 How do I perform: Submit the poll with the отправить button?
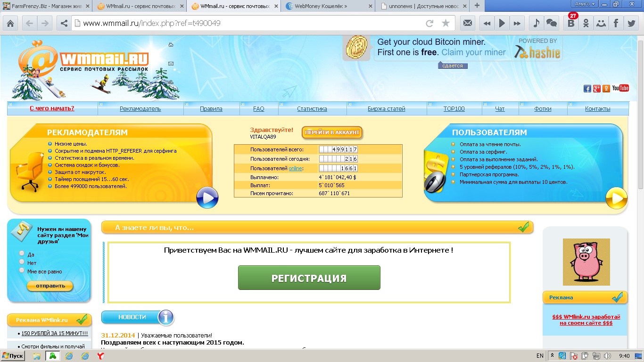[x=50, y=286]
